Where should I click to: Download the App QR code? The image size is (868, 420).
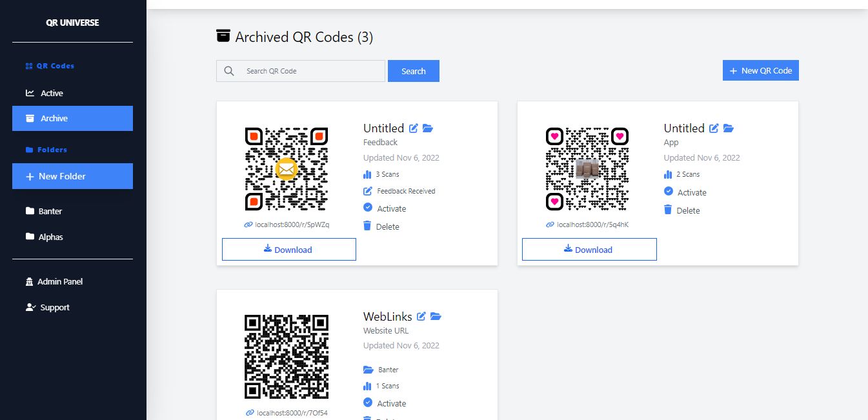click(589, 249)
